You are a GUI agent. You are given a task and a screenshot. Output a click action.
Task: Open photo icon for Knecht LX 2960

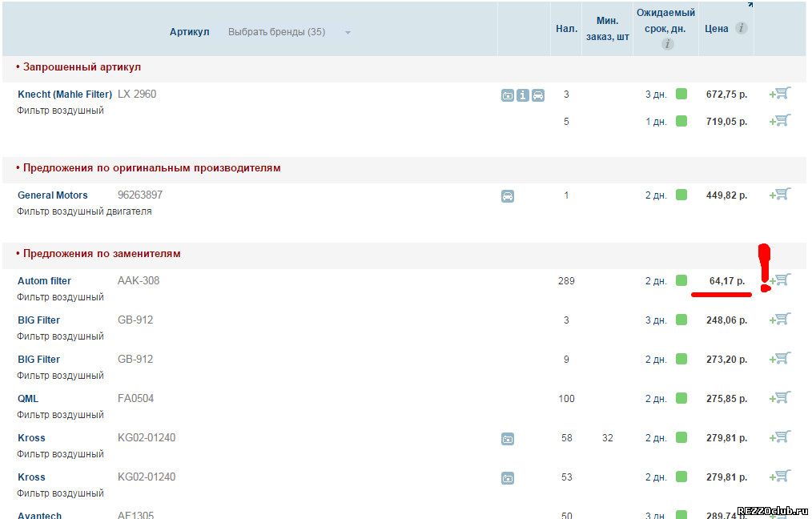click(x=508, y=95)
